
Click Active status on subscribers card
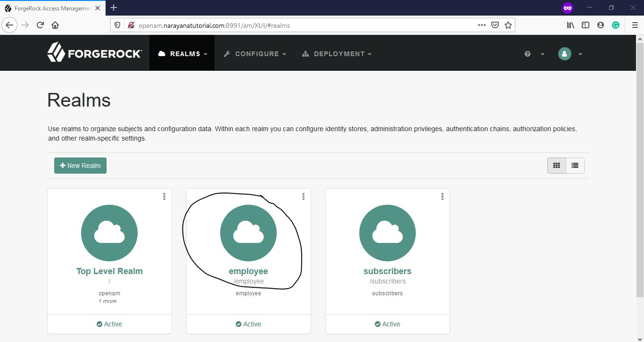[x=388, y=324]
